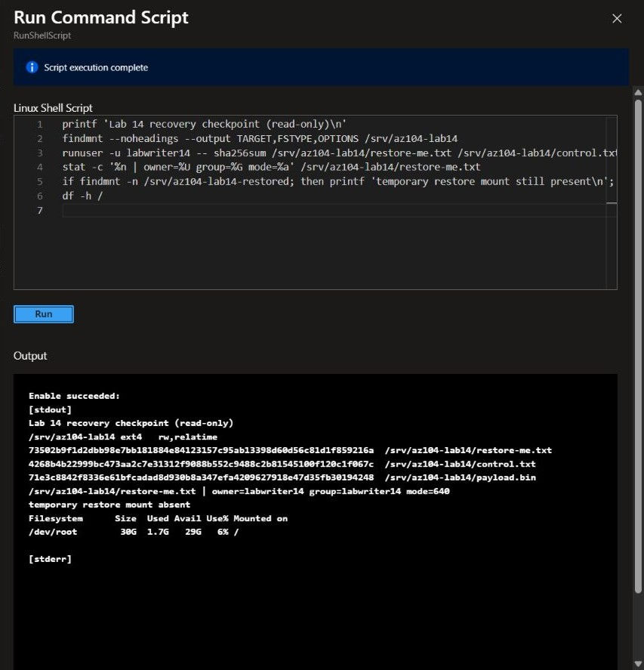Click the 'Run Command Script' panel title
644x670 pixels.
(101, 17)
